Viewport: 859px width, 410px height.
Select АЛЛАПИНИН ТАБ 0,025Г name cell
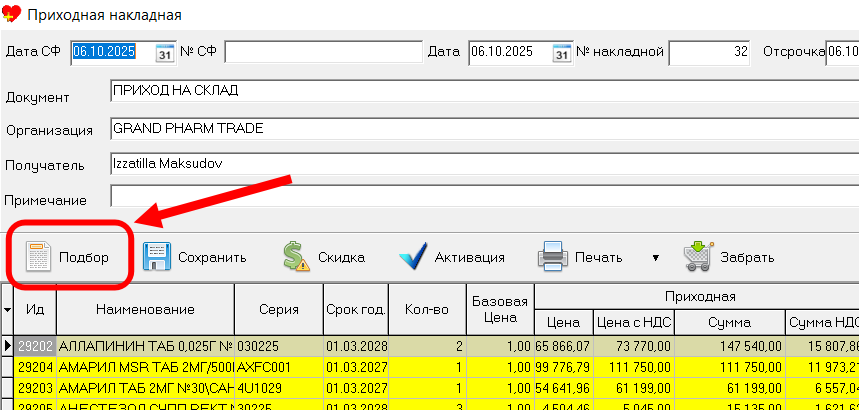pos(145,346)
